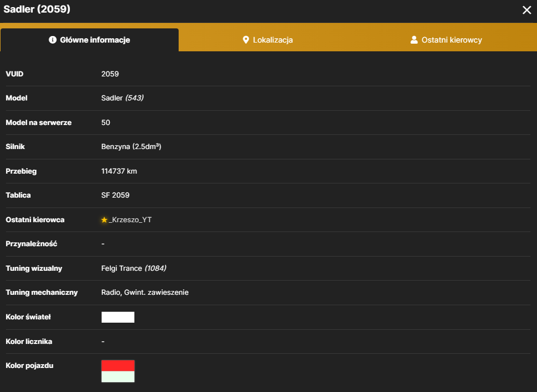The image size is (537, 392).
Task: Click the info icon in Główne informacje
Action: (52, 40)
